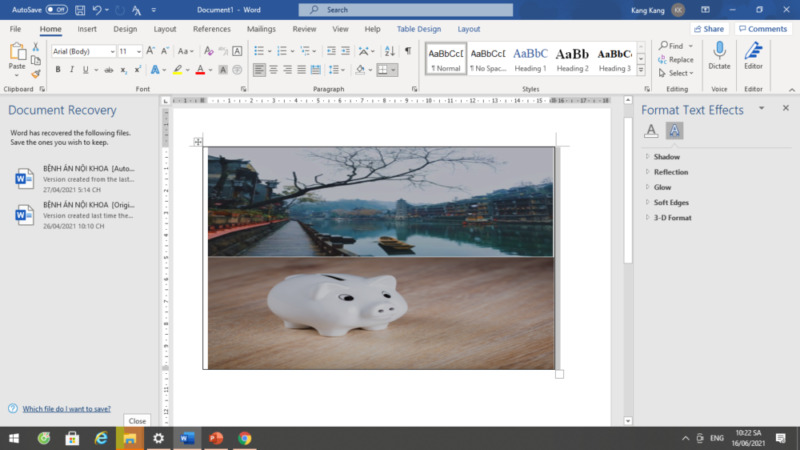Screen dimensions: 800x450
Task: Click the Save icon in title bar
Action: pyautogui.click(x=80, y=10)
